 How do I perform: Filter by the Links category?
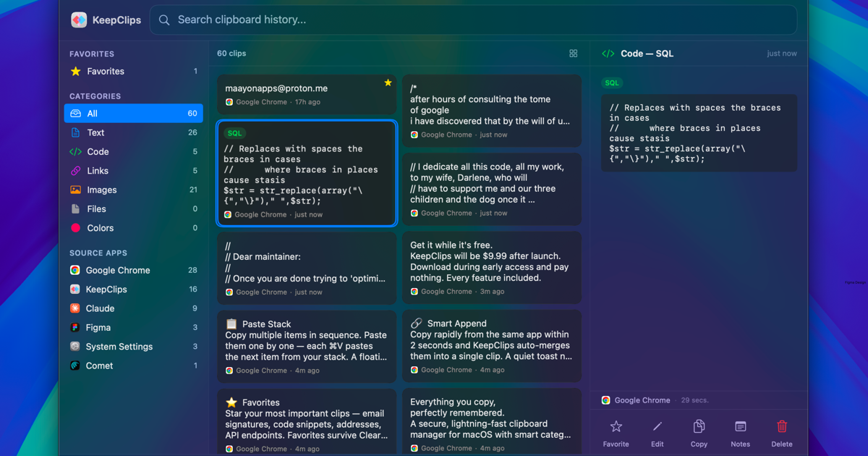tap(133, 170)
